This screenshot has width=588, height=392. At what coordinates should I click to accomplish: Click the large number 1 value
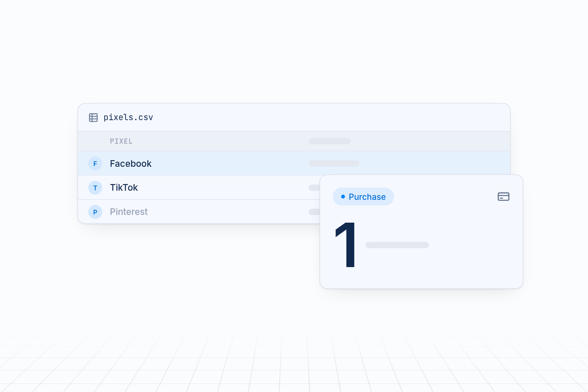pos(346,245)
